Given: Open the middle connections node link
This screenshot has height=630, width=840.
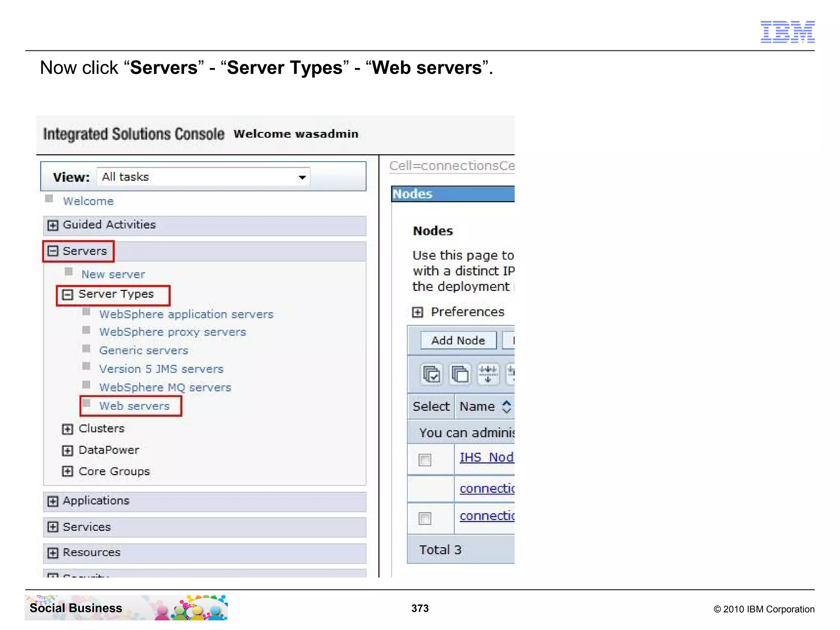Looking at the screenshot, I should point(487,488).
